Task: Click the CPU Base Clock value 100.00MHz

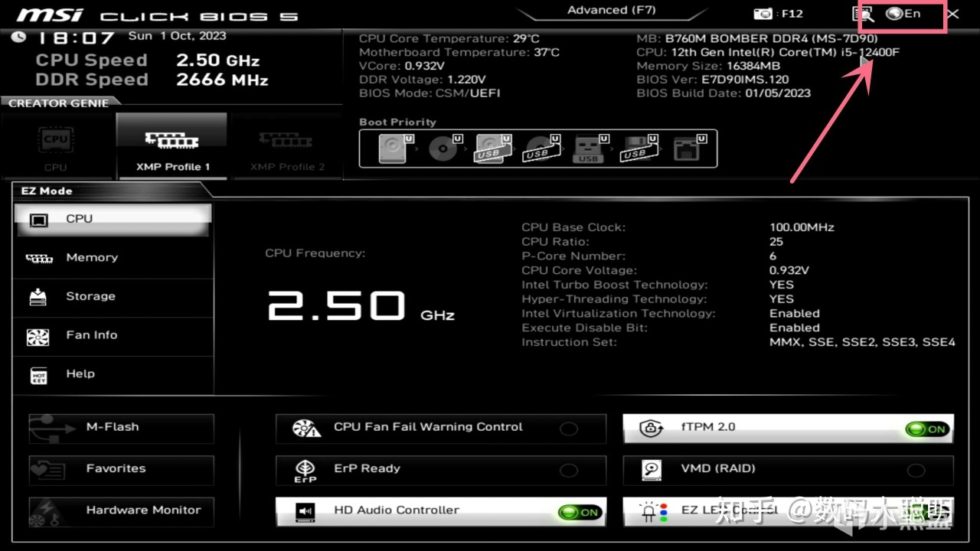Action: pyautogui.click(x=802, y=227)
